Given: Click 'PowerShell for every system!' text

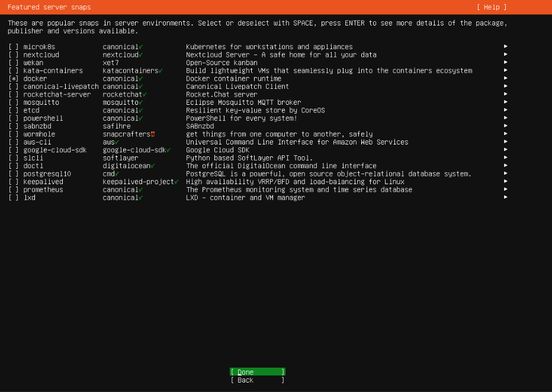Looking at the screenshot, I should (x=242, y=118).
